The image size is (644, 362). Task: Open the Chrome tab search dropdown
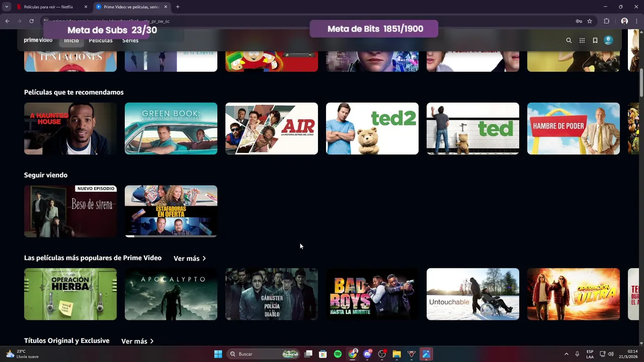[7, 7]
